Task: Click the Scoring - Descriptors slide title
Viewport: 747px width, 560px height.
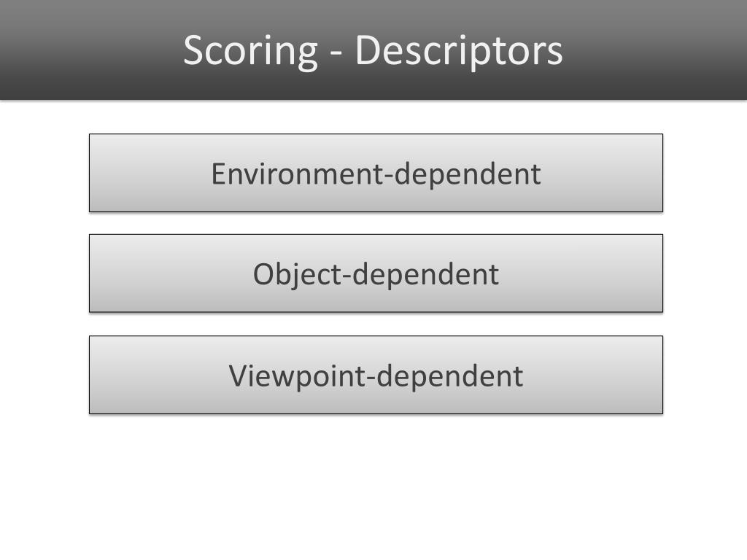Action: pos(373,50)
